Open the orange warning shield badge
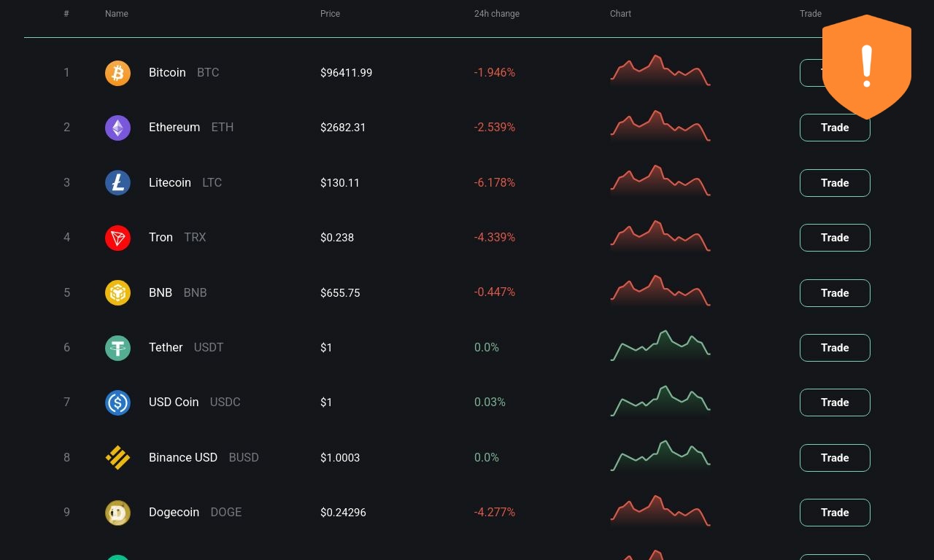This screenshot has width=934, height=560. [867, 66]
